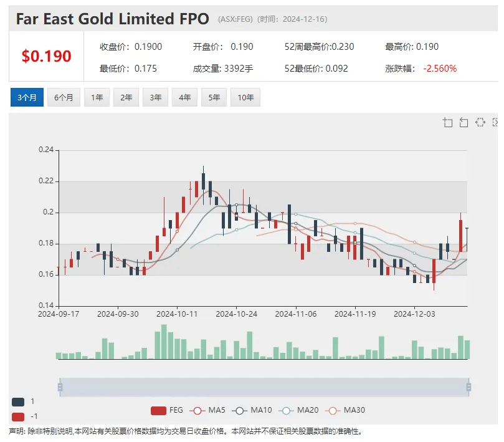Click the dark swatch labeled 1
Screen dimensions: 504x442
(x=18, y=402)
